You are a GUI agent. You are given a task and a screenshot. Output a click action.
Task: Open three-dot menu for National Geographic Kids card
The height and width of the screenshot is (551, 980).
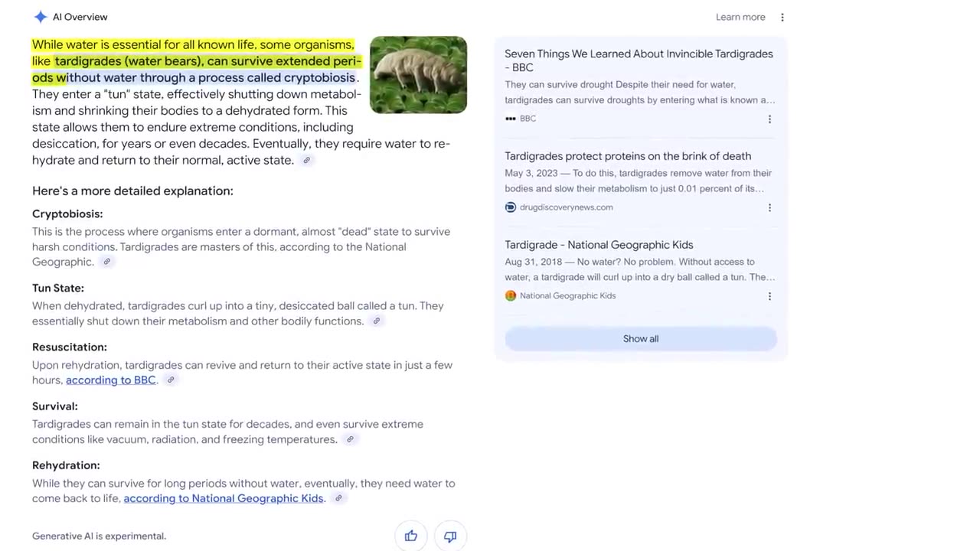click(x=769, y=296)
